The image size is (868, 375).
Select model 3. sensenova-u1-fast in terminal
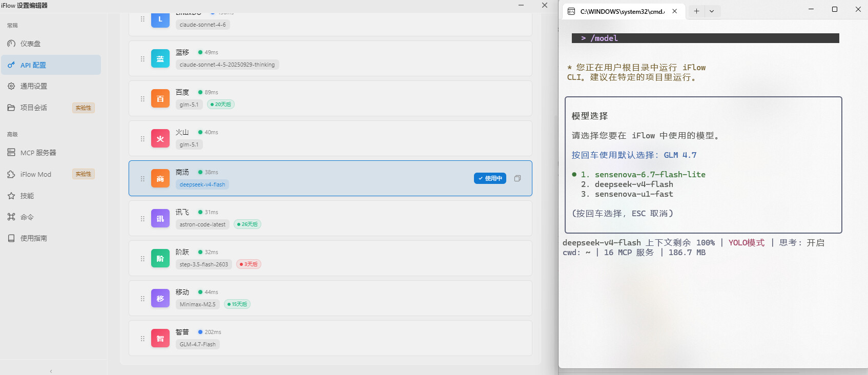point(627,194)
